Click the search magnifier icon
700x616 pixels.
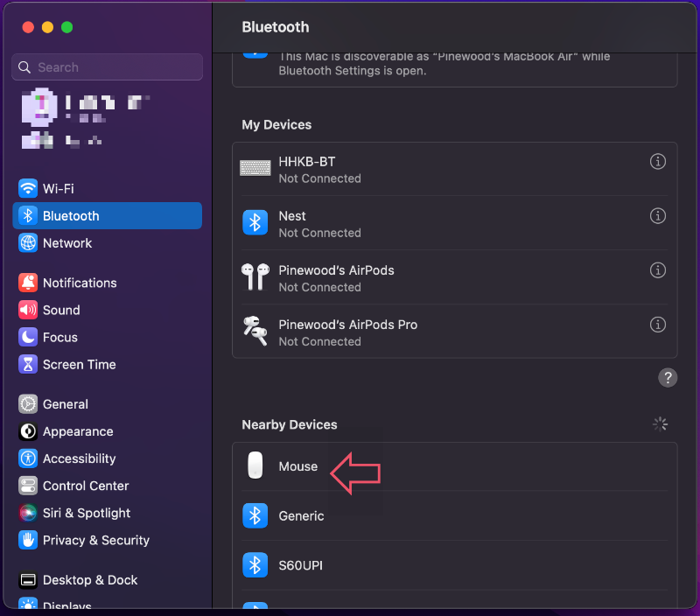click(24, 67)
